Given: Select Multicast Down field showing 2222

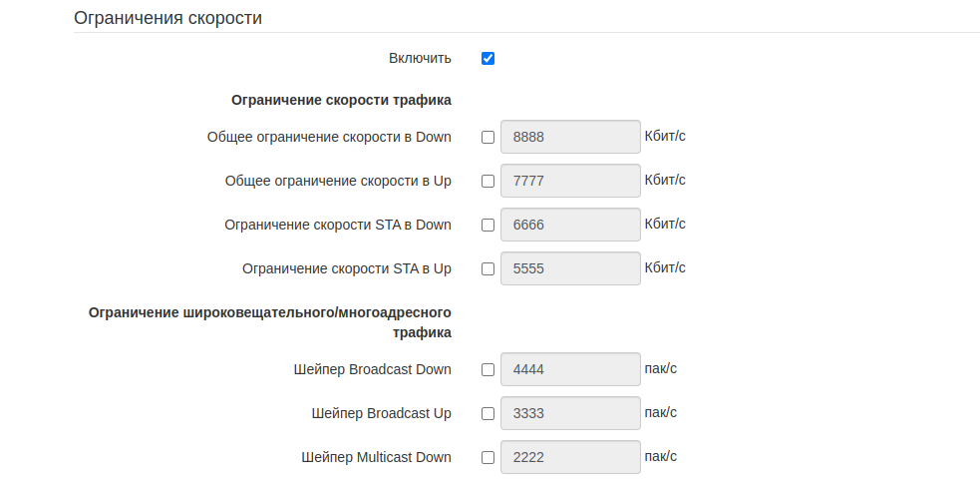Looking at the screenshot, I should pos(569,457).
